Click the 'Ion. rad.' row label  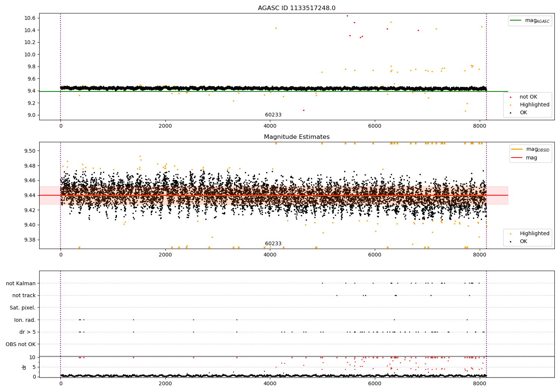pyautogui.click(x=25, y=320)
